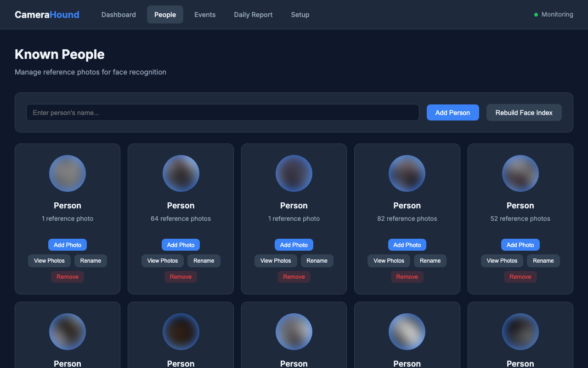588x368 pixels.
Task: Click the Add Person button
Action: pyautogui.click(x=452, y=112)
